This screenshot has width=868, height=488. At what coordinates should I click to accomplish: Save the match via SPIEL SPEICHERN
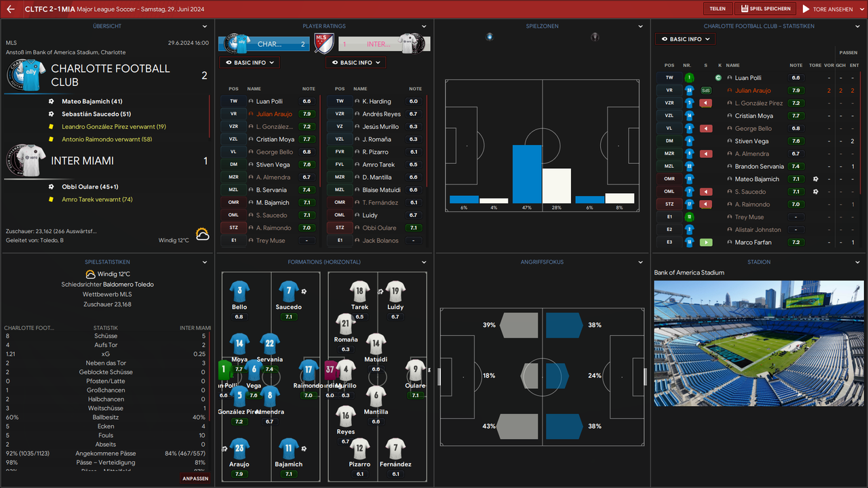766,9
